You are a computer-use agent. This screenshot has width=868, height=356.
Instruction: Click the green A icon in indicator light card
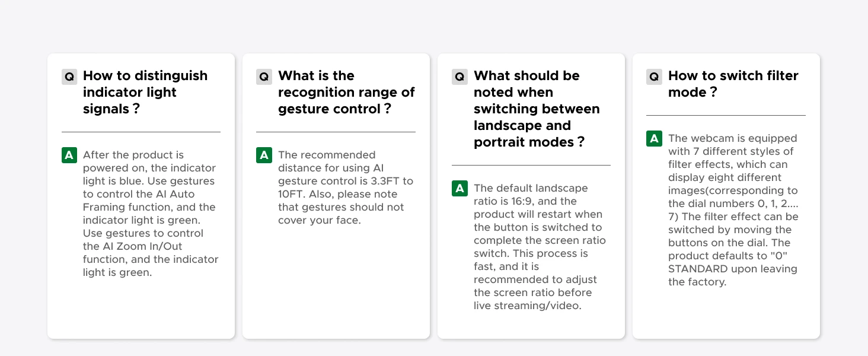pyautogui.click(x=69, y=155)
